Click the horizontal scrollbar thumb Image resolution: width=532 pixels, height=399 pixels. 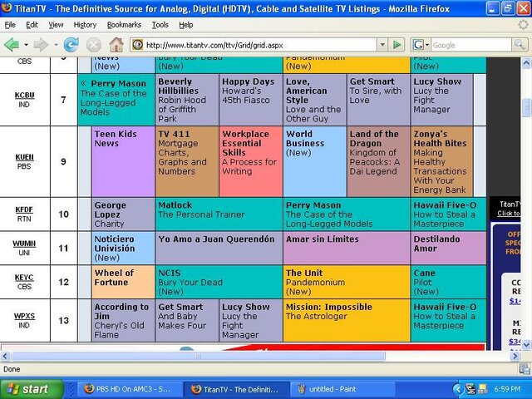click(x=199, y=356)
